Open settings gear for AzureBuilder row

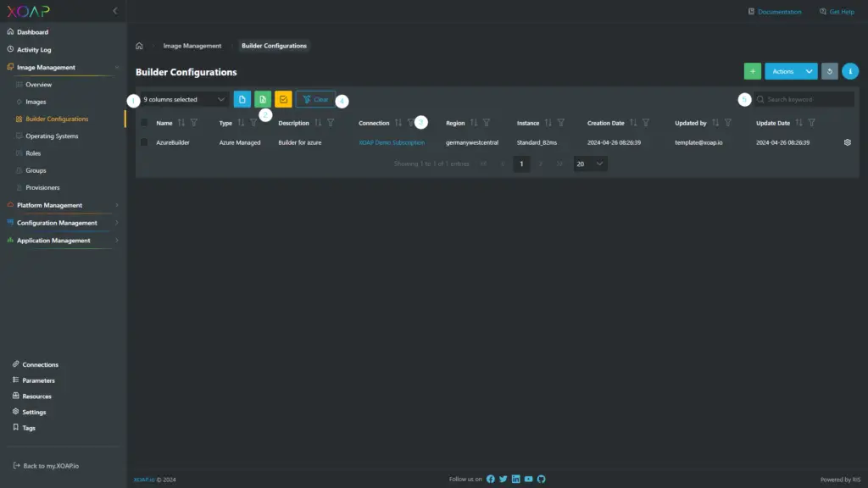[847, 142]
